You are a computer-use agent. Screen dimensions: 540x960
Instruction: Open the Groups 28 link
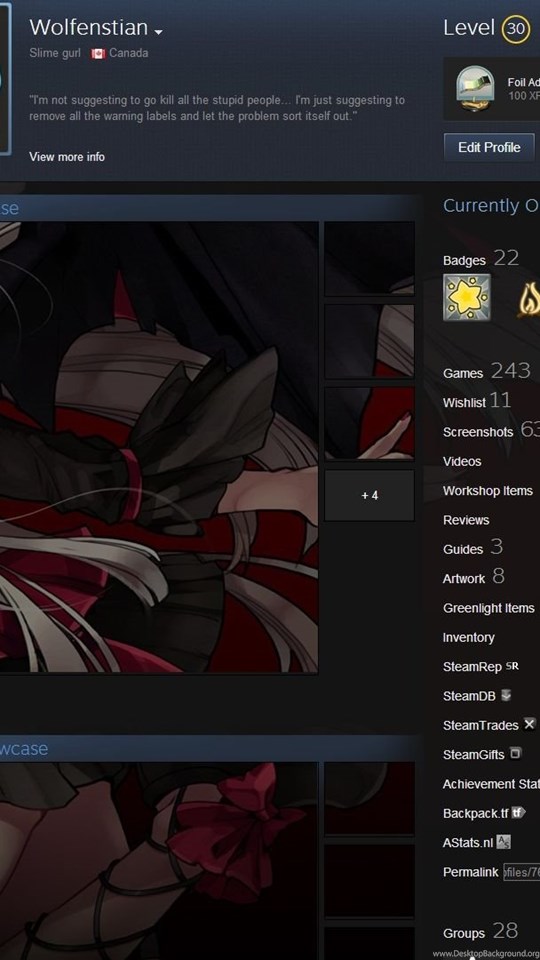coord(481,932)
